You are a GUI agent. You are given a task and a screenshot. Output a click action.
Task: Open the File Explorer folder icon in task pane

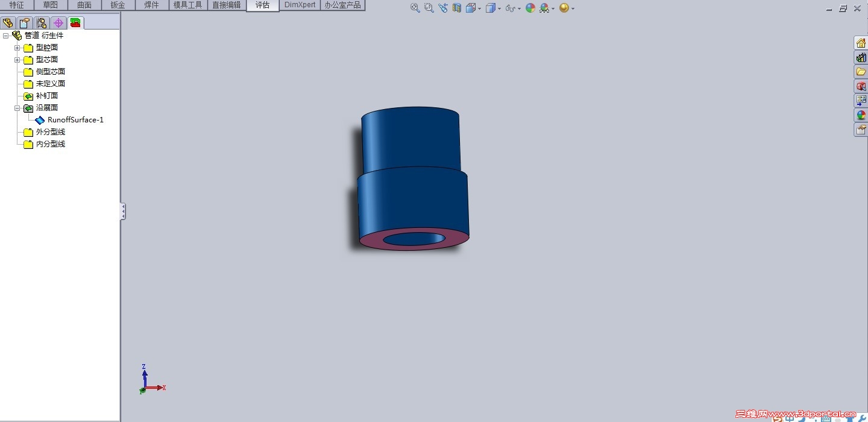click(861, 72)
